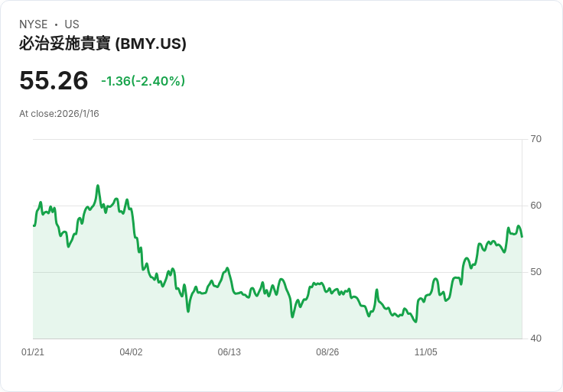Viewport: 563px width, 392px height.
Task: Click the -1.36(-2.40%) price change
Action: tap(143, 81)
